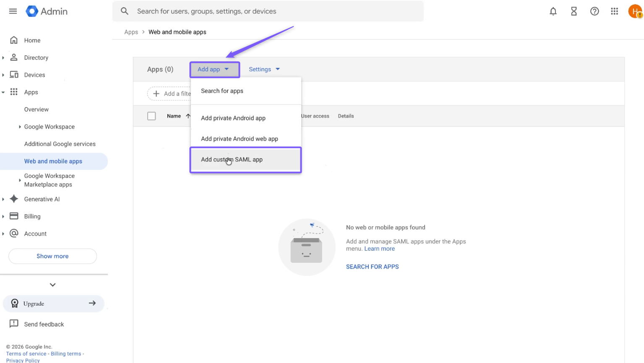The height and width of the screenshot is (363, 644).
Task: Choose Add private Android web app
Action: point(239,139)
